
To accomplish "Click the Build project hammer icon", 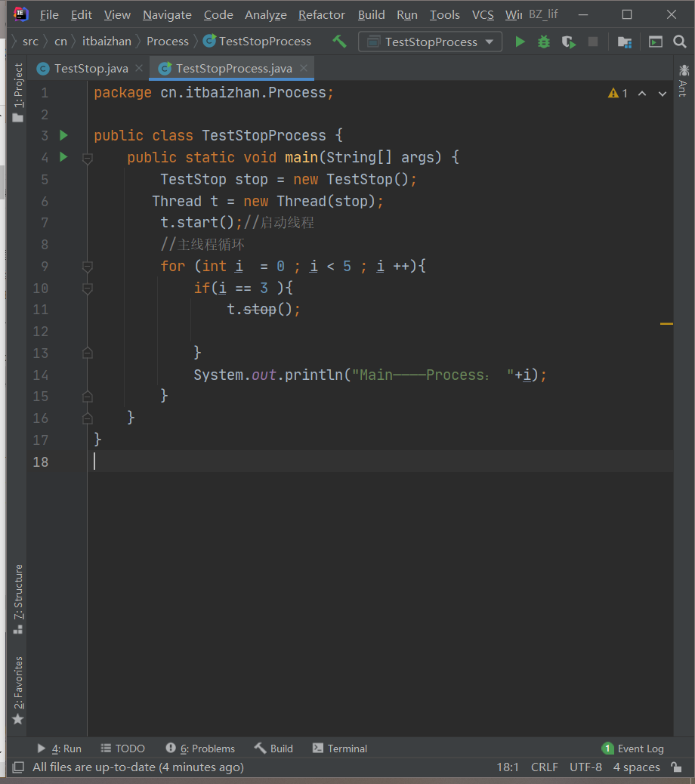I will click(340, 41).
